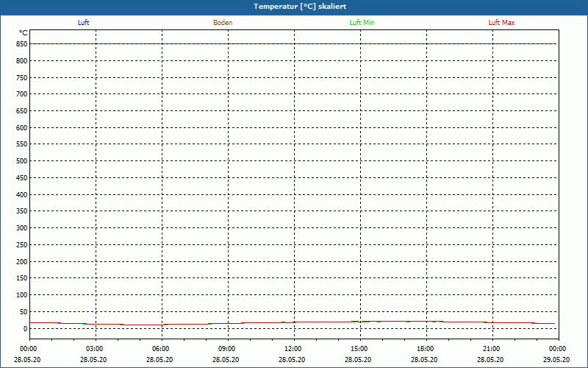Click the 'Temperatur [°C] skaliert' chart title
588x368 pixels.
pos(294,6)
